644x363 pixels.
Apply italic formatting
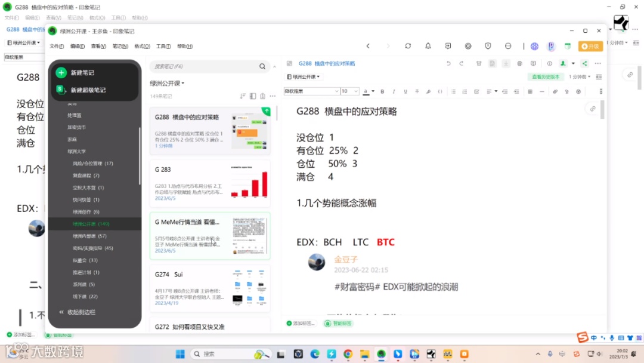394,91
